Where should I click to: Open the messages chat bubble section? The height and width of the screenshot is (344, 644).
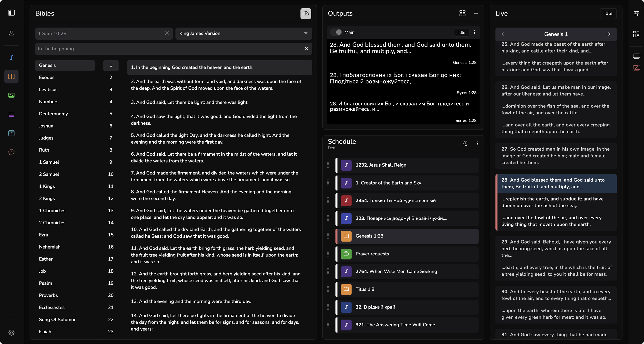11,152
